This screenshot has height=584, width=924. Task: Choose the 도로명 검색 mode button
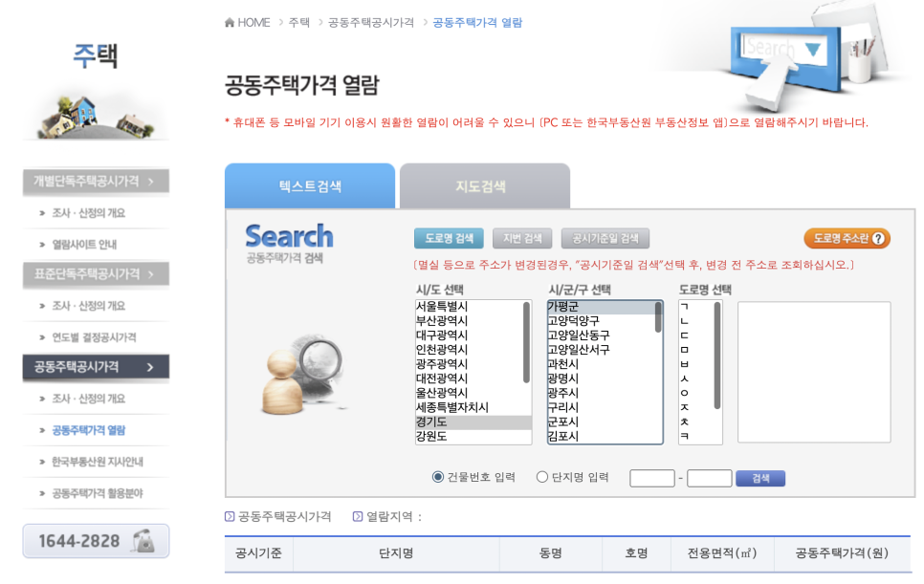click(449, 238)
